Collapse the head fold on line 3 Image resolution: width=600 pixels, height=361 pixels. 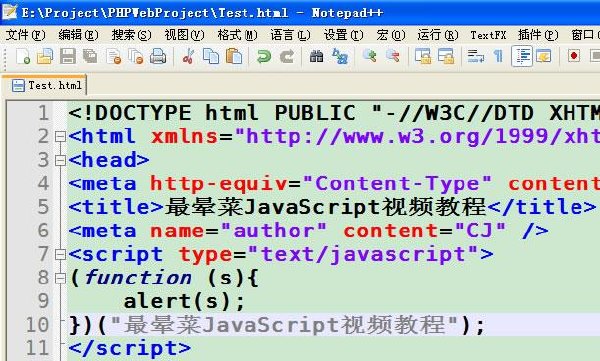pyautogui.click(x=60, y=160)
